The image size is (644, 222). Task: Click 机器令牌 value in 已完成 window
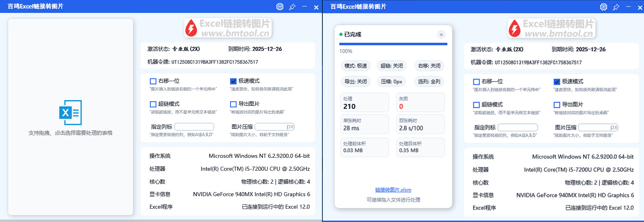pyautogui.click(x=538, y=63)
